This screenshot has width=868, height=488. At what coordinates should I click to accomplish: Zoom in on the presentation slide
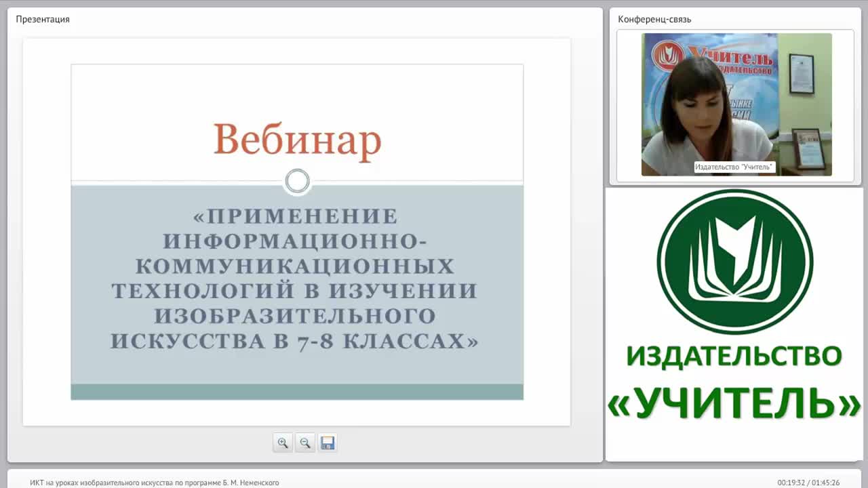[x=283, y=443]
